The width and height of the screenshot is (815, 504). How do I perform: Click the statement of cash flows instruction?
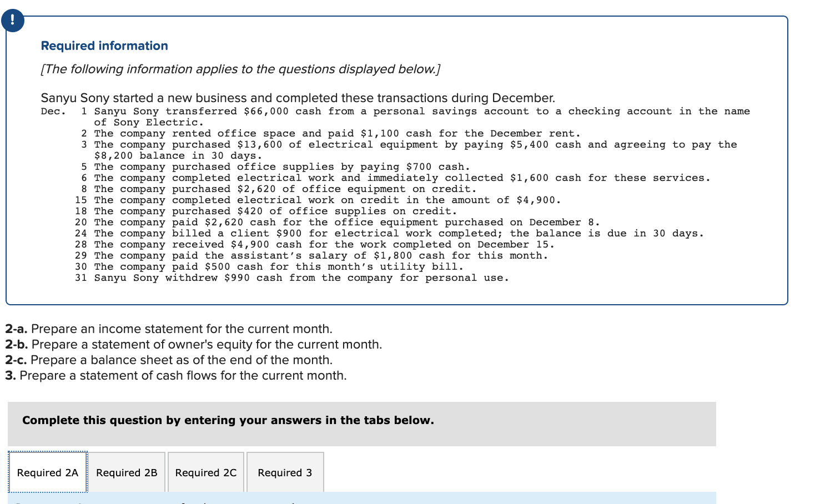point(175,375)
